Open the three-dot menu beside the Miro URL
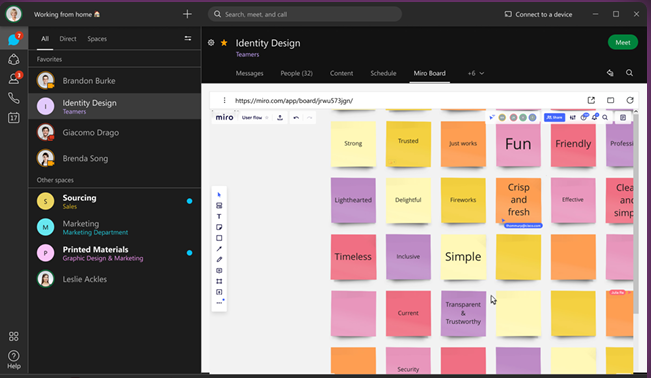 [224, 100]
